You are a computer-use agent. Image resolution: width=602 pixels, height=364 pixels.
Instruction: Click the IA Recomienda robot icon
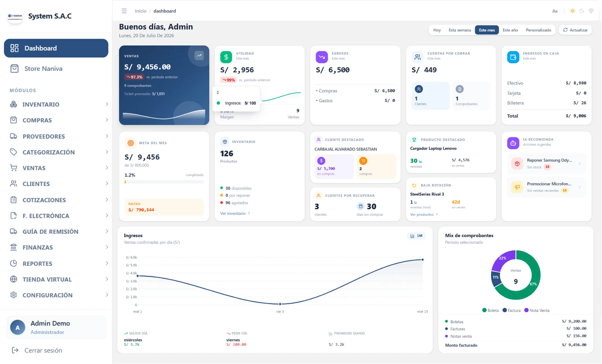[x=513, y=143]
